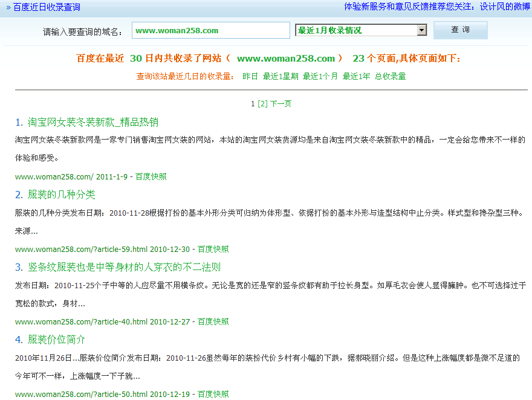Open 百度快照 for the article-40 result
The height and width of the screenshot is (400, 532).
(213, 321)
